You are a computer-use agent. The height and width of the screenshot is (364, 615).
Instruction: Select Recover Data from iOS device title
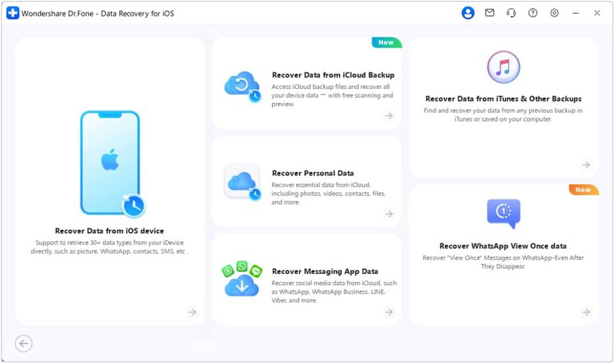tap(110, 231)
